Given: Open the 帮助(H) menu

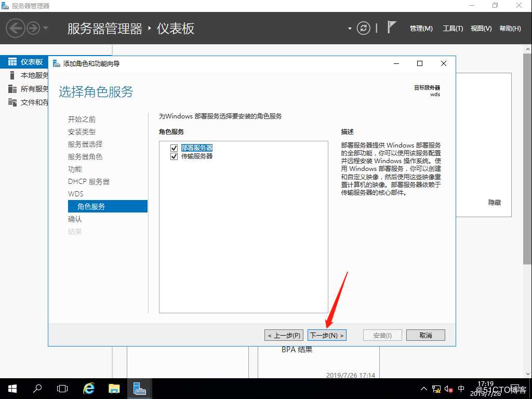Looking at the screenshot, I should pyautogui.click(x=510, y=29).
